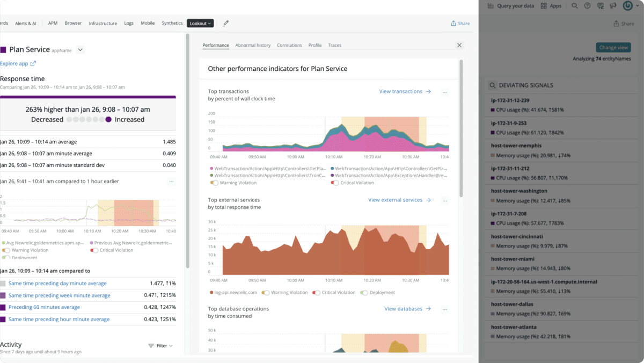Open ellipsis menu for Top external services

pyautogui.click(x=444, y=201)
